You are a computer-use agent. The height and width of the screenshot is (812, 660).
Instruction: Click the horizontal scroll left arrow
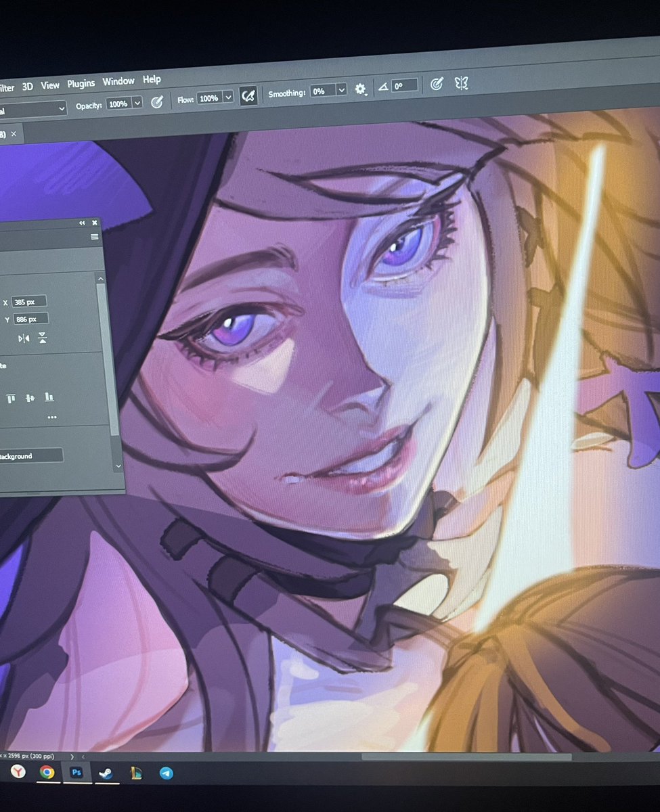click(83, 756)
